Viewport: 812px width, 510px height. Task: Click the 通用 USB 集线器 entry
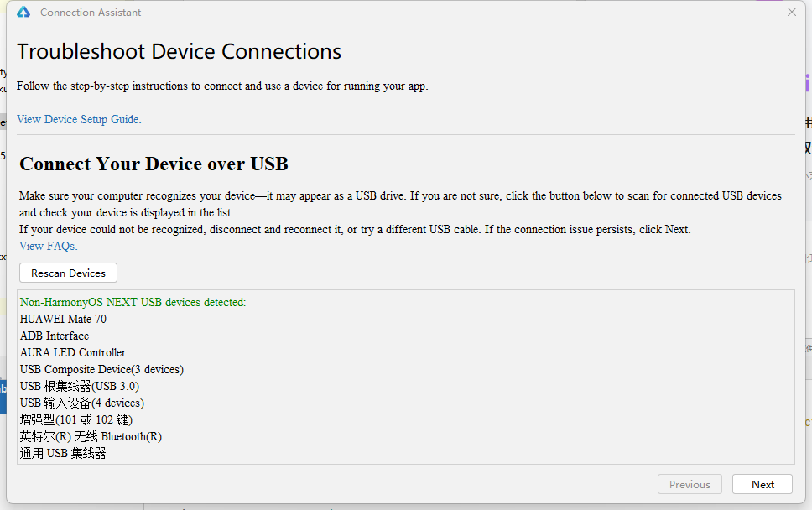click(x=63, y=453)
